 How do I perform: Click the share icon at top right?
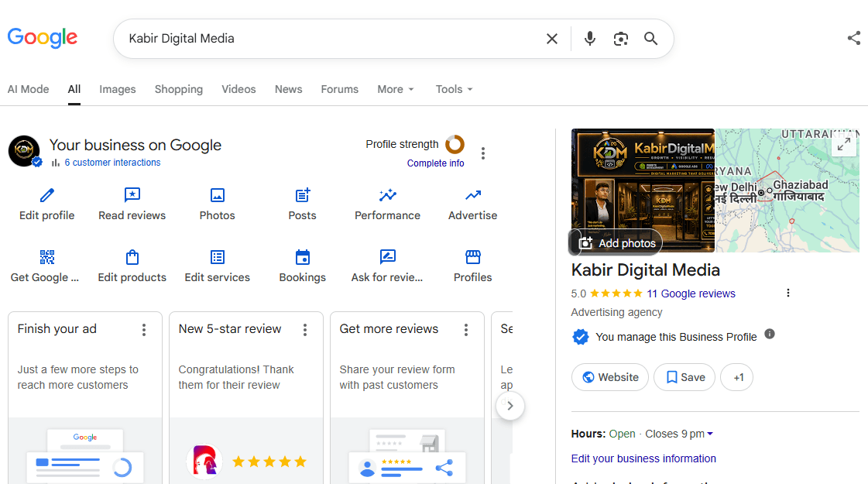[853, 38]
